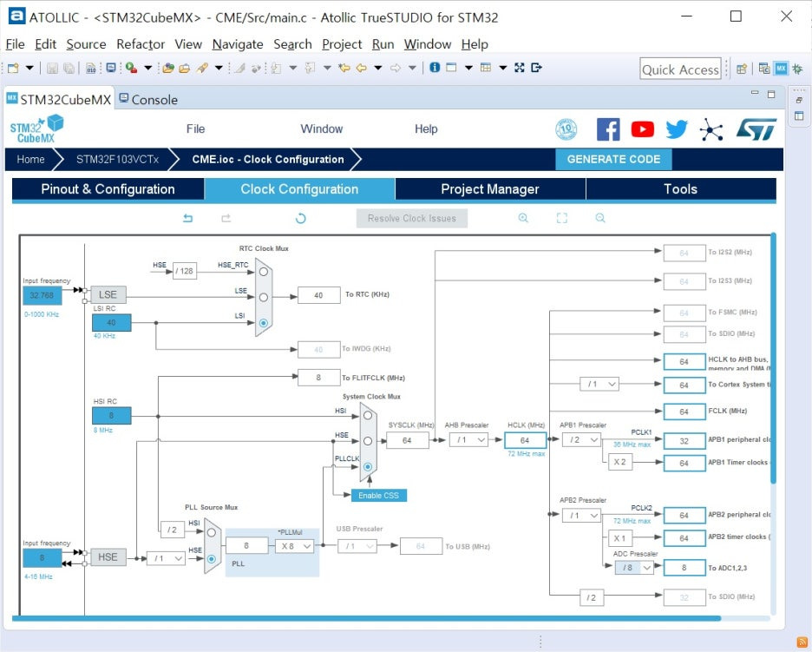Viewport: 812px width, 652px height.
Task: Select PLLCLK radio in System Clock Mux
Action: click(368, 466)
